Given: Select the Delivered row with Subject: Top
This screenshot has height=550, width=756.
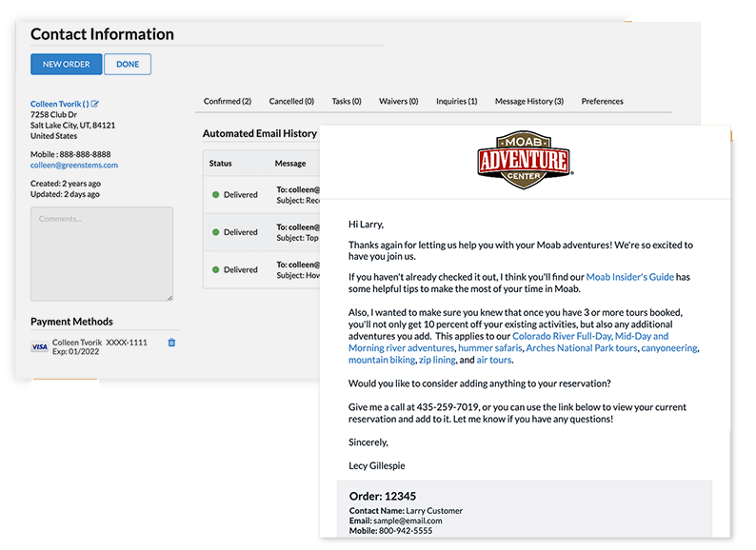Looking at the screenshot, I should click(x=262, y=232).
